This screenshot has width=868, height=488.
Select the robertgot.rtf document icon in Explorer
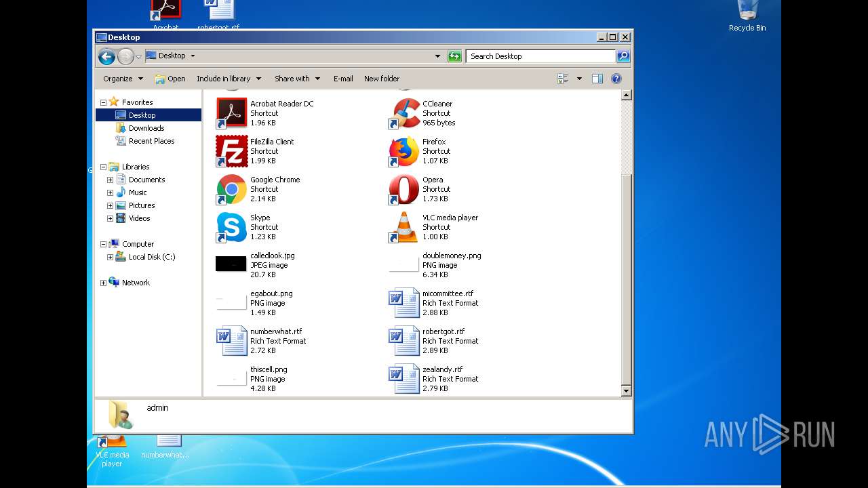(x=403, y=341)
